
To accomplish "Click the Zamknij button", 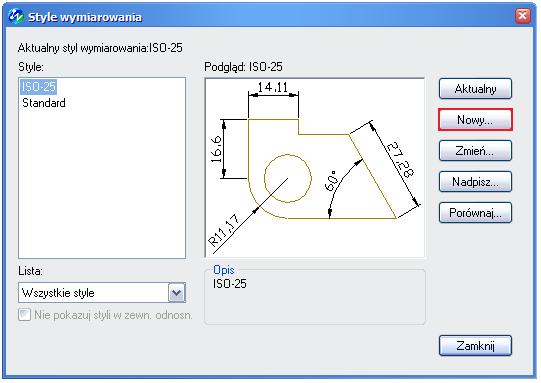I will point(475,345).
